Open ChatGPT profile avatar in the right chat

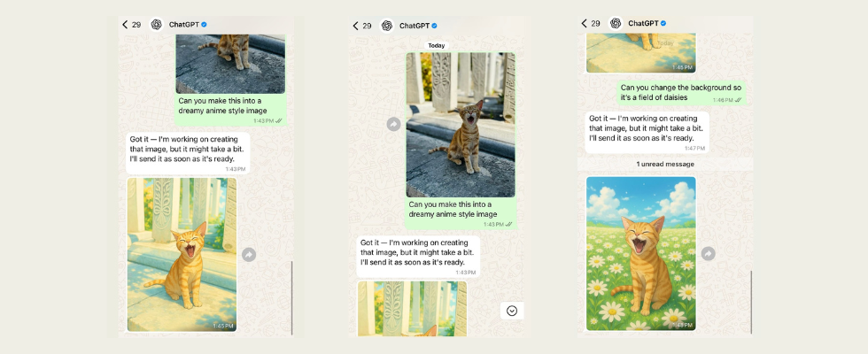point(616,23)
